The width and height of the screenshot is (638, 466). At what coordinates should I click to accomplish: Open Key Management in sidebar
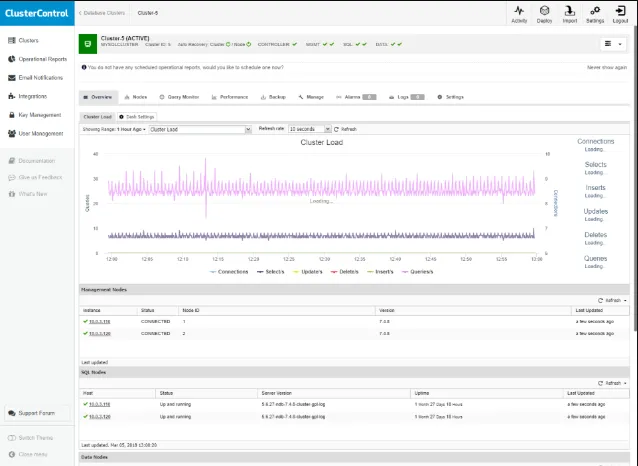[35, 115]
